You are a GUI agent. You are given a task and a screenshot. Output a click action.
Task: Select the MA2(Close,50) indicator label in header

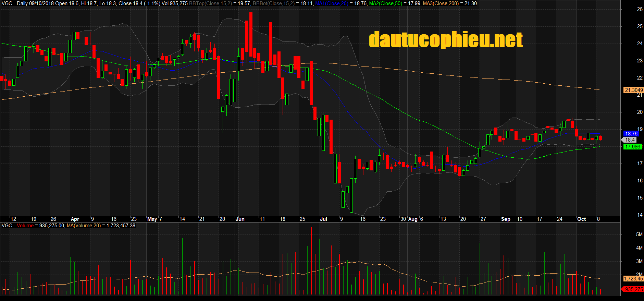tap(386, 3)
